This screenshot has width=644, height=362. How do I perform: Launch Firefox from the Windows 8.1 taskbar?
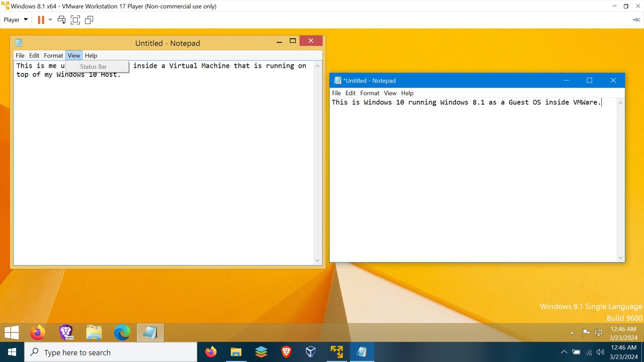coord(37,332)
